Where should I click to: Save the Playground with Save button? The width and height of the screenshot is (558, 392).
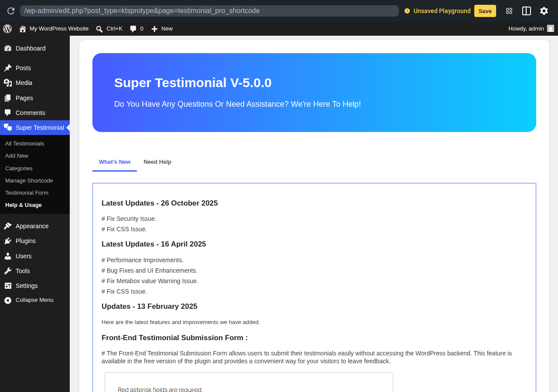pos(485,11)
